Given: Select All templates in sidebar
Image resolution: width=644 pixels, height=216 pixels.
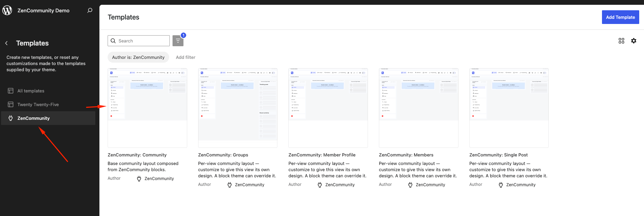Looking at the screenshot, I should tap(48, 91).
